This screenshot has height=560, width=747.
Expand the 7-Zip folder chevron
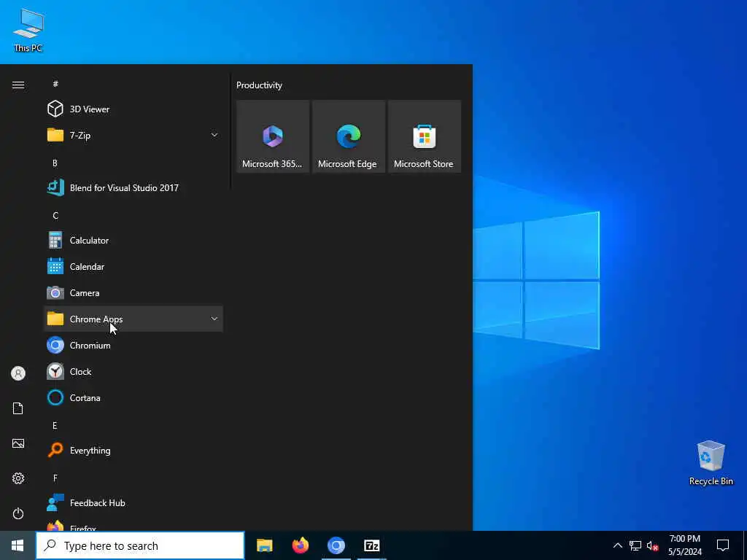tap(214, 135)
